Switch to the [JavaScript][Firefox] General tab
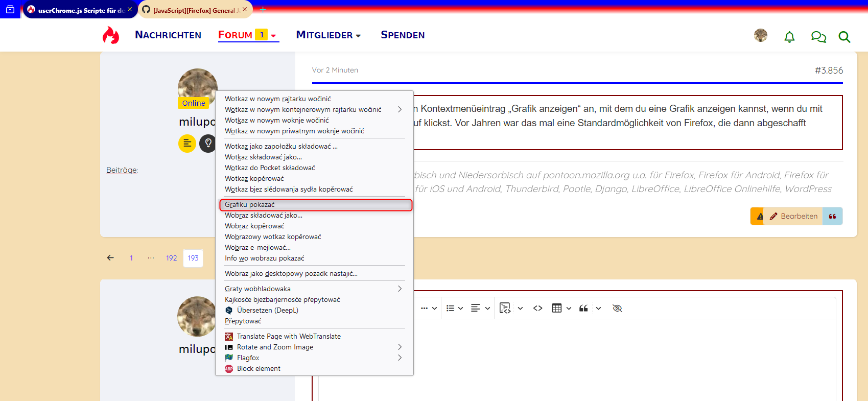 (195, 10)
